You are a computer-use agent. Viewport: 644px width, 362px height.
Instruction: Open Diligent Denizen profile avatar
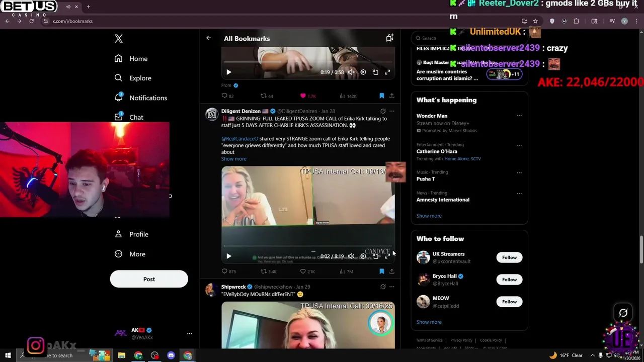212,114
